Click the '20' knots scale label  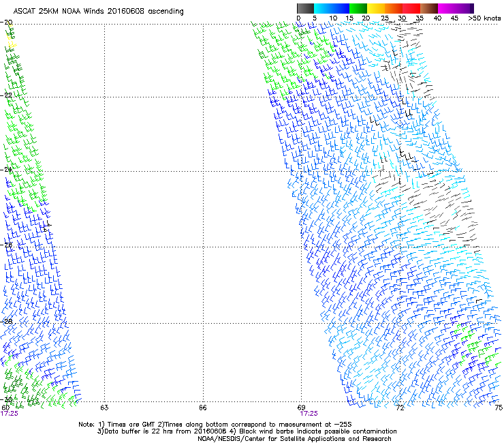pyautogui.click(x=366, y=18)
